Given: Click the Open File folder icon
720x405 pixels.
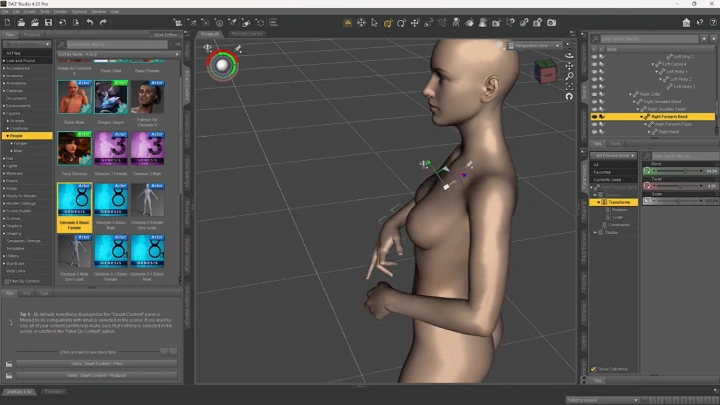Looking at the screenshot, I should (x=21, y=22).
